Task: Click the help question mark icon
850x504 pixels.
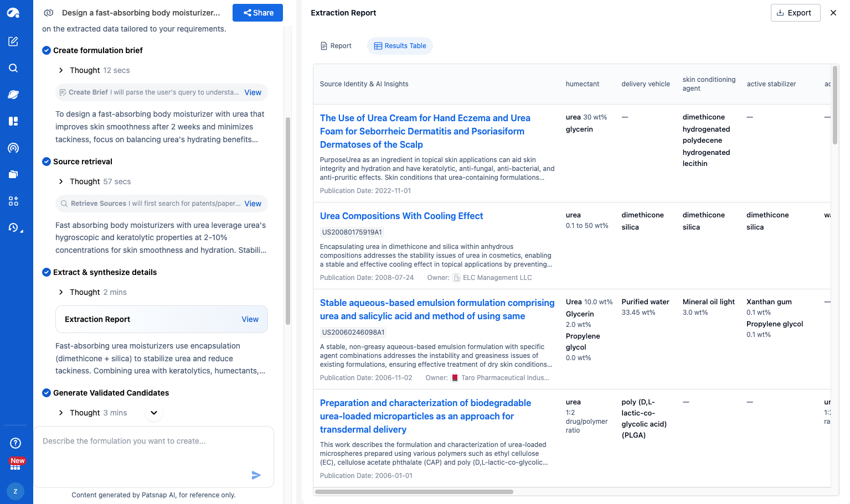Action: 16,443
